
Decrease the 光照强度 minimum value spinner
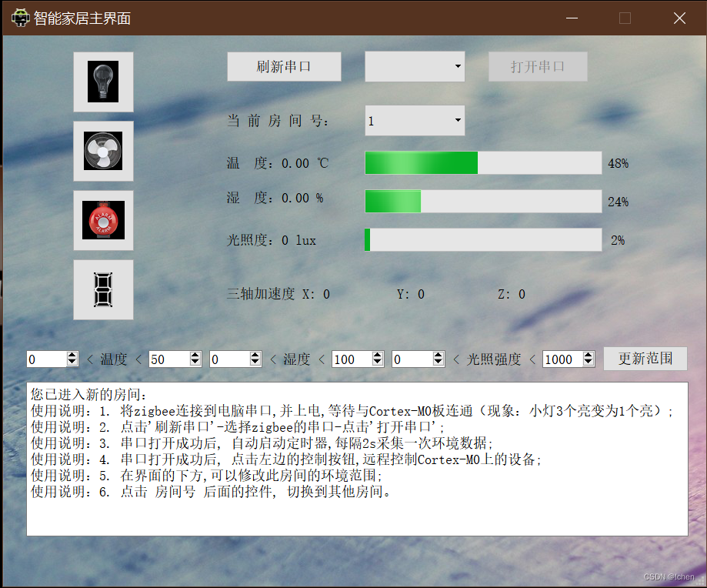(x=438, y=362)
